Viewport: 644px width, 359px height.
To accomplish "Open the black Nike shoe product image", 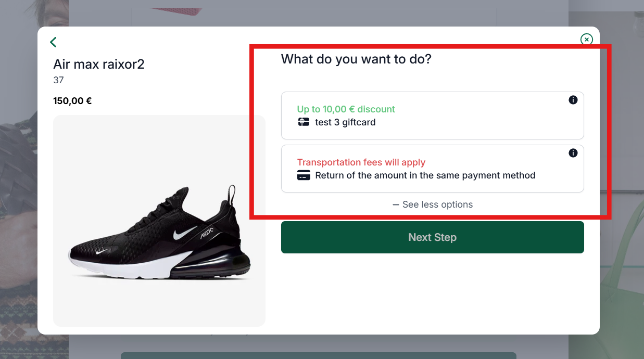I will click(159, 221).
